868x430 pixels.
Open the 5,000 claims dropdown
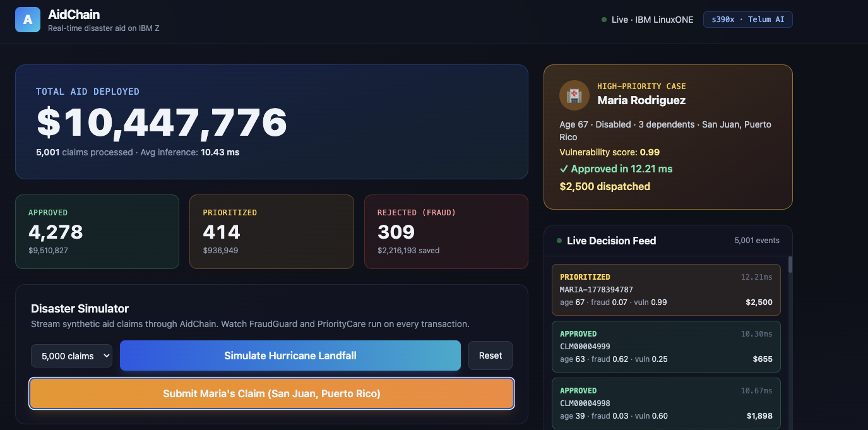point(72,355)
